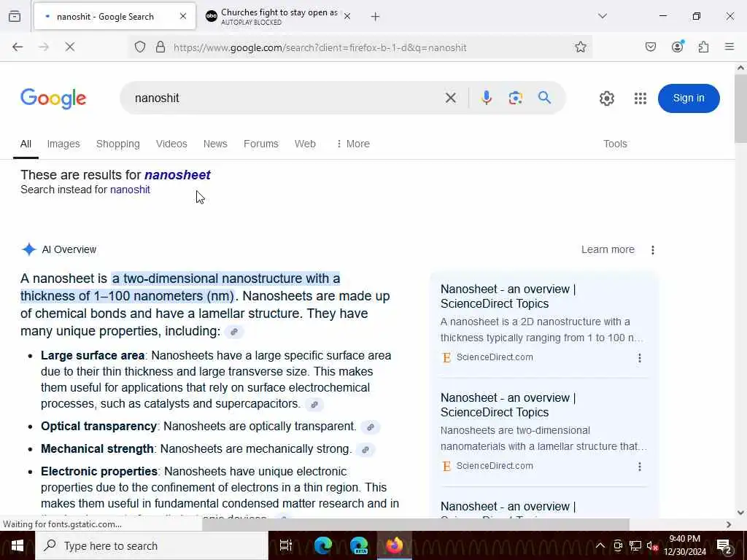Select the All results tab
The image size is (747, 560).
[26, 144]
